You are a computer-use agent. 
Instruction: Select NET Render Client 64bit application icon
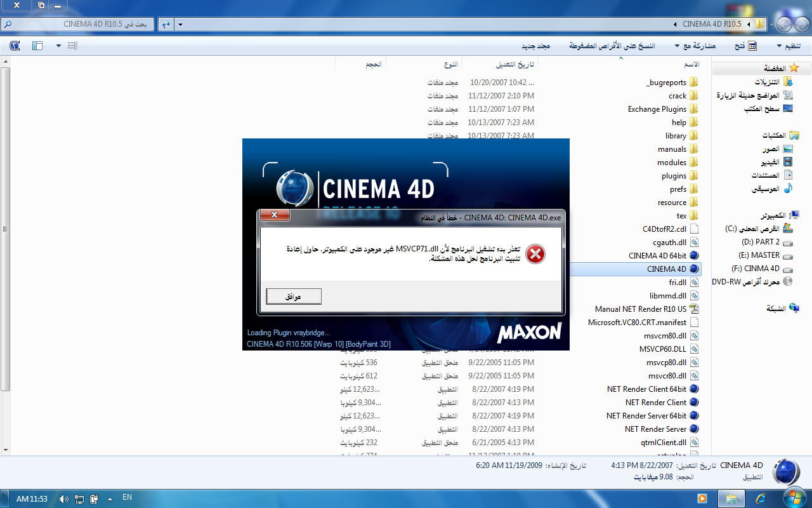coord(693,389)
